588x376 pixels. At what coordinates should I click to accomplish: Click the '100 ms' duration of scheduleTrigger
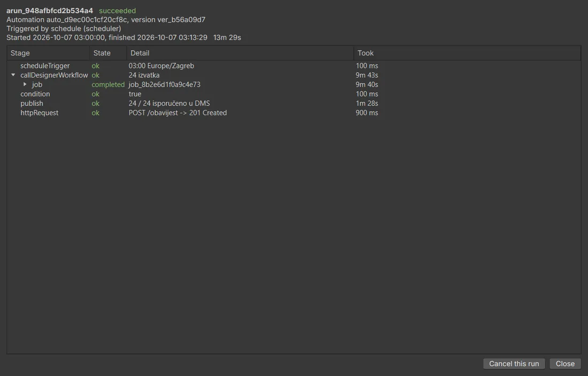click(x=367, y=66)
